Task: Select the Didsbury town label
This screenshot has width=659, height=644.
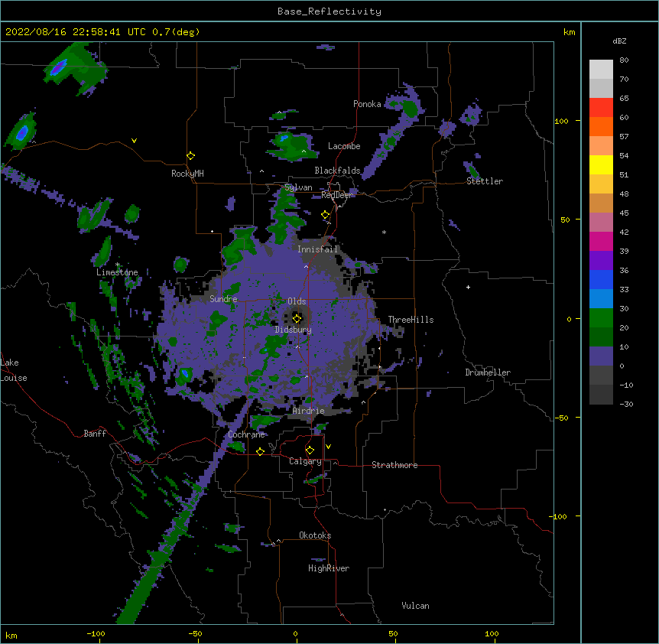Action: click(x=293, y=330)
